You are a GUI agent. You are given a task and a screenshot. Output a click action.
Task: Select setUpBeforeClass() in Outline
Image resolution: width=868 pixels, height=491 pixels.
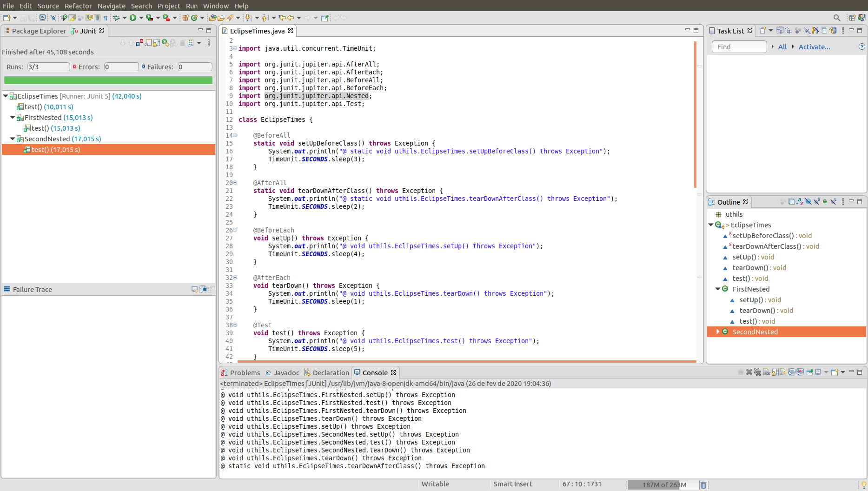[768, 236]
